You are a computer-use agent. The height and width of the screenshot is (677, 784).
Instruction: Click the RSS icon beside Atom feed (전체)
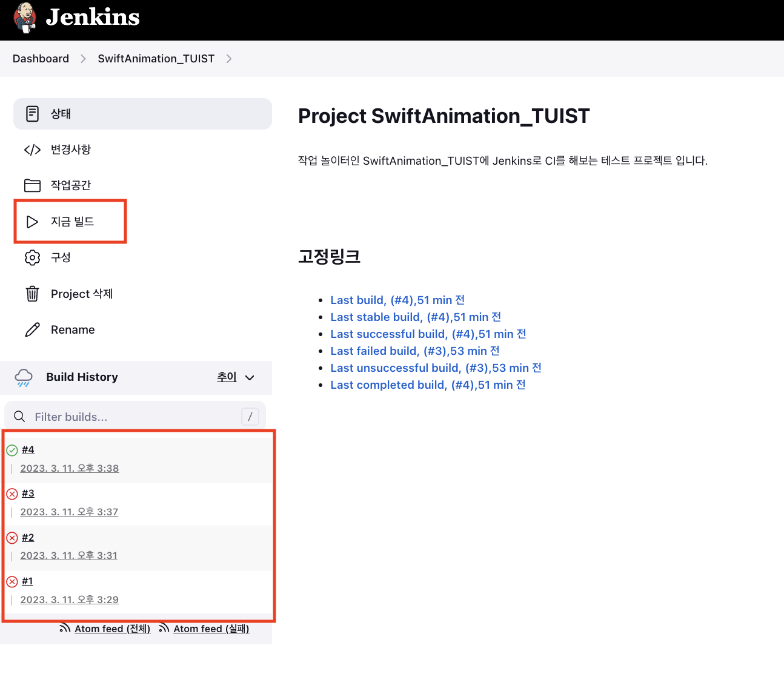[x=65, y=629]
